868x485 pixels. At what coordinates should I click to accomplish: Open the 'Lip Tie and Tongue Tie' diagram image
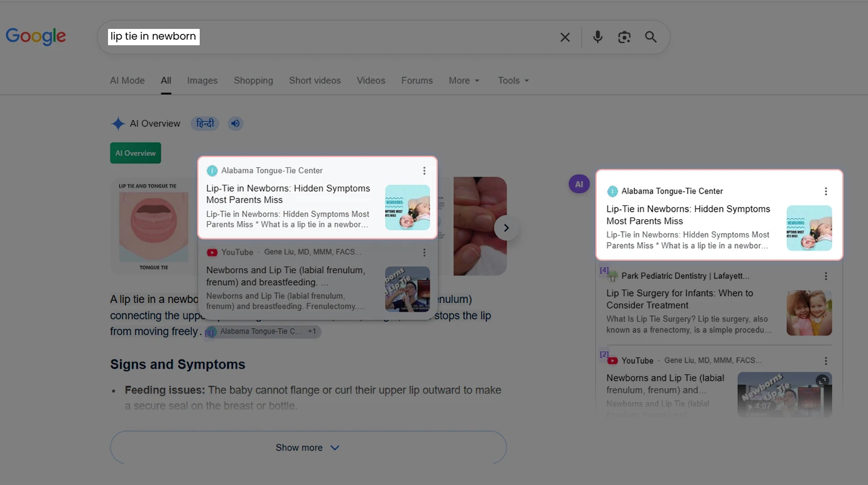[153, 226]
